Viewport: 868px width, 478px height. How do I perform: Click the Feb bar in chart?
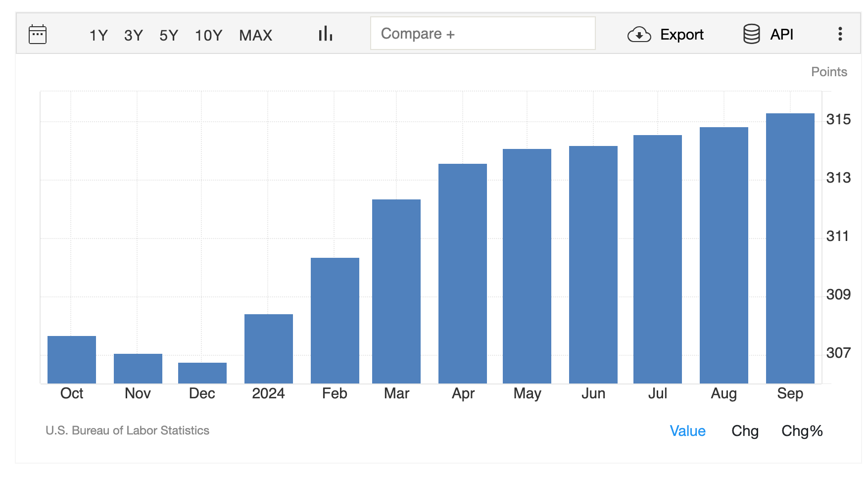pos(335,321)
